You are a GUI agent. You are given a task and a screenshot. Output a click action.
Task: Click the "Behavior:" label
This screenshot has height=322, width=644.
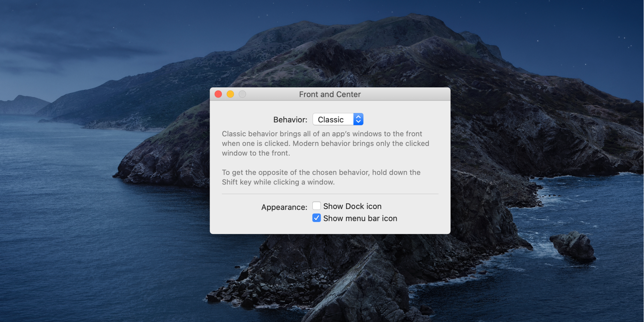tap(290, 120)
